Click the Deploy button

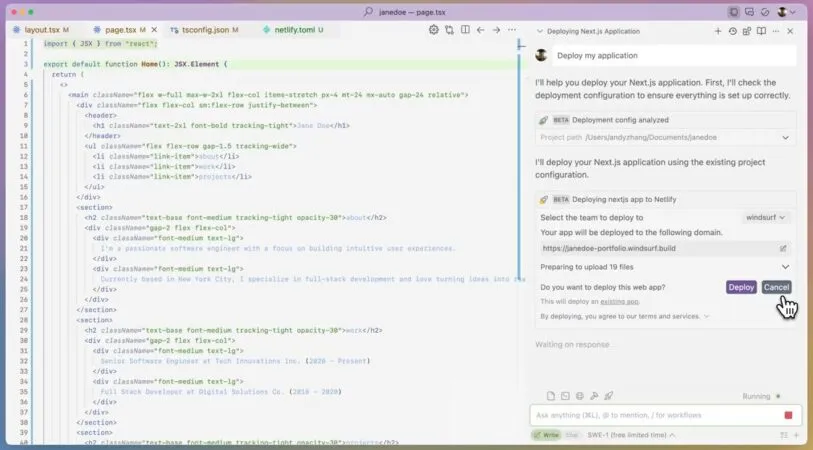tap(741, 287)
